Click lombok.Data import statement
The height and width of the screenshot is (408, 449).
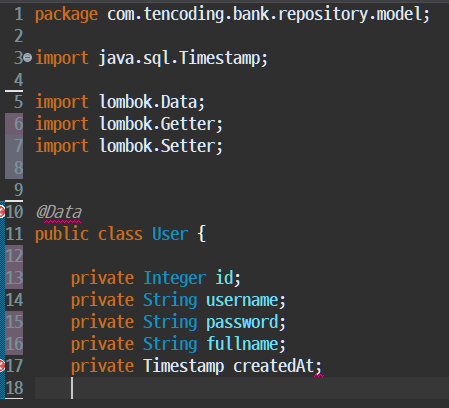pyautogui.click(x=120, y=102)
